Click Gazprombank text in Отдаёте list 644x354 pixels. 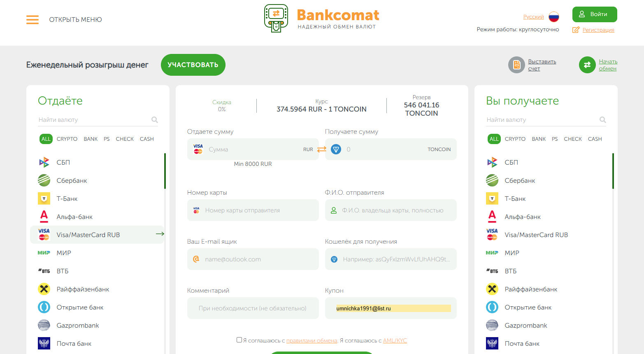(78, 325)
